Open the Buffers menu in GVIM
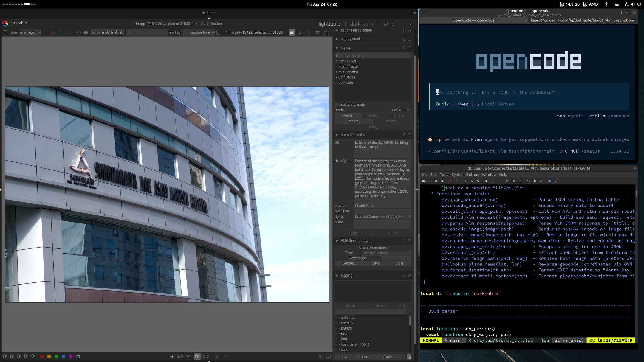The height and width of the screenshot is (362, 644). pyautogui.click(x=473, y=175)
